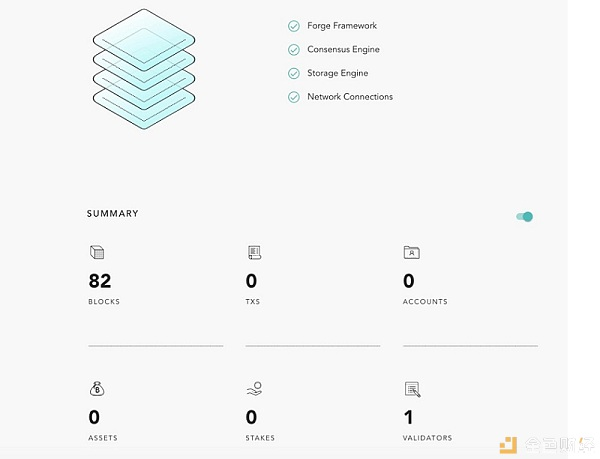
Task: Click the Assets money bag icon
Action: [x=97, y=389]
